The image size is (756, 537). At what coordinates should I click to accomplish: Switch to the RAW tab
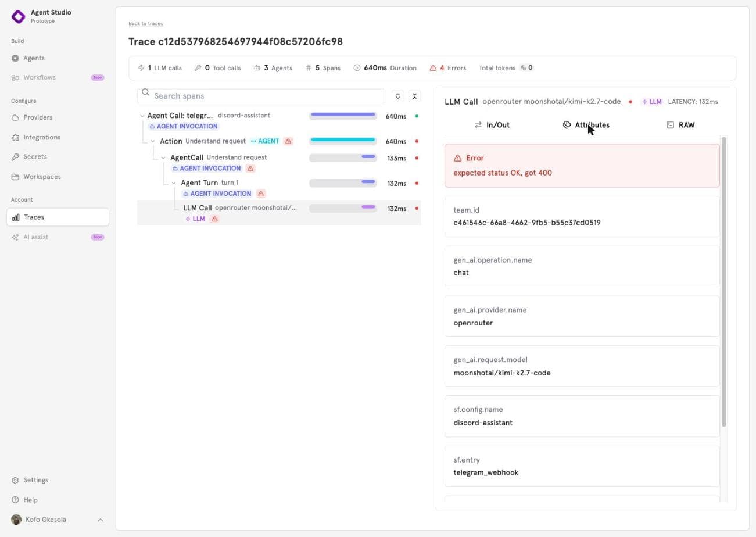(680, 125)
